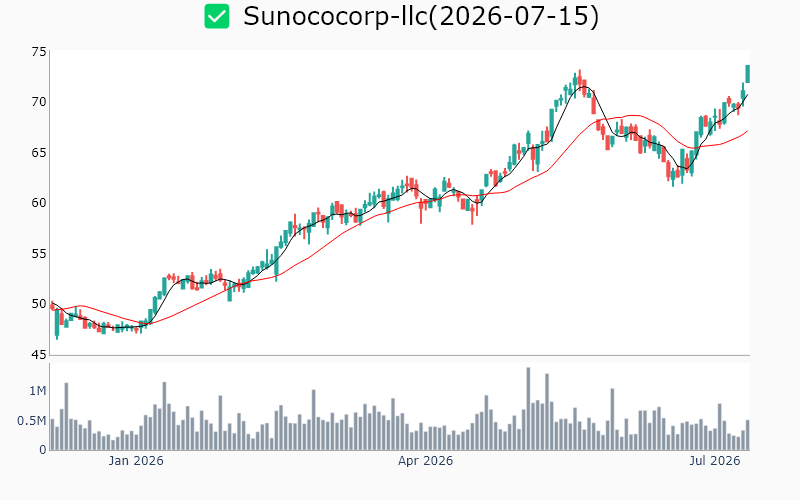The height and width of the screenshot is (500, 800).
Task: Click the first red candlestick at 50
Action: click(x=52, y=306)
